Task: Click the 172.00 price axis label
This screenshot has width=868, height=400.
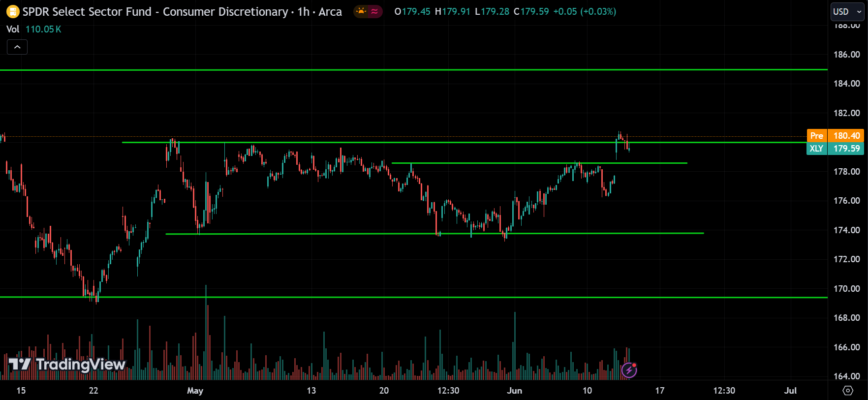Action: 847,259
